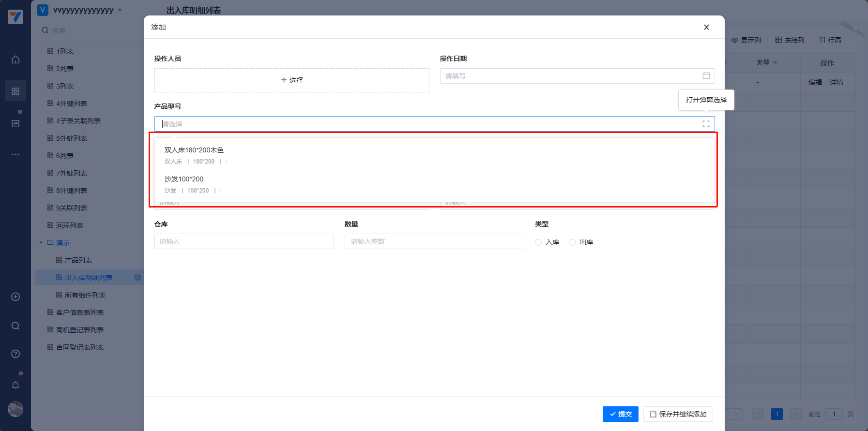Select the 入库 radio button
868x431 pixels.
[538, 242]
